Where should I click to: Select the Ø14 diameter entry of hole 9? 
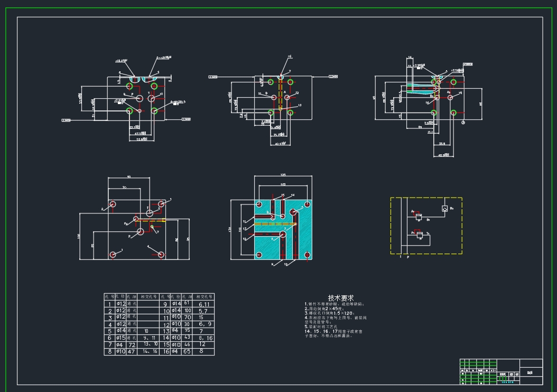click(176, 304)
